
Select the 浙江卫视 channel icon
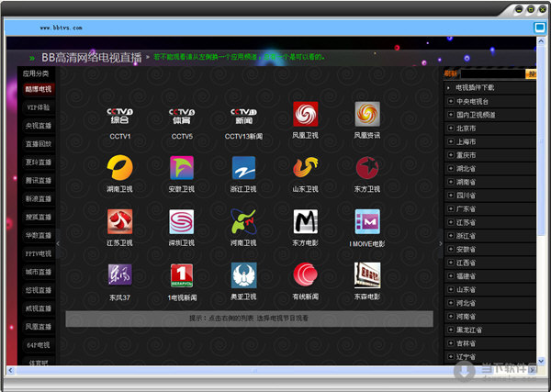tap(243, 168)
